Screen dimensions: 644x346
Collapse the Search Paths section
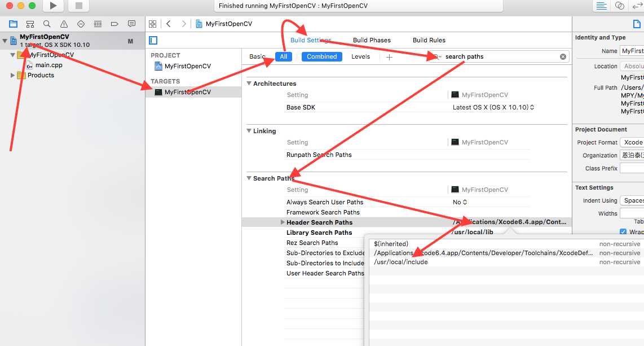pyautogui.click(x=249, y=178)
